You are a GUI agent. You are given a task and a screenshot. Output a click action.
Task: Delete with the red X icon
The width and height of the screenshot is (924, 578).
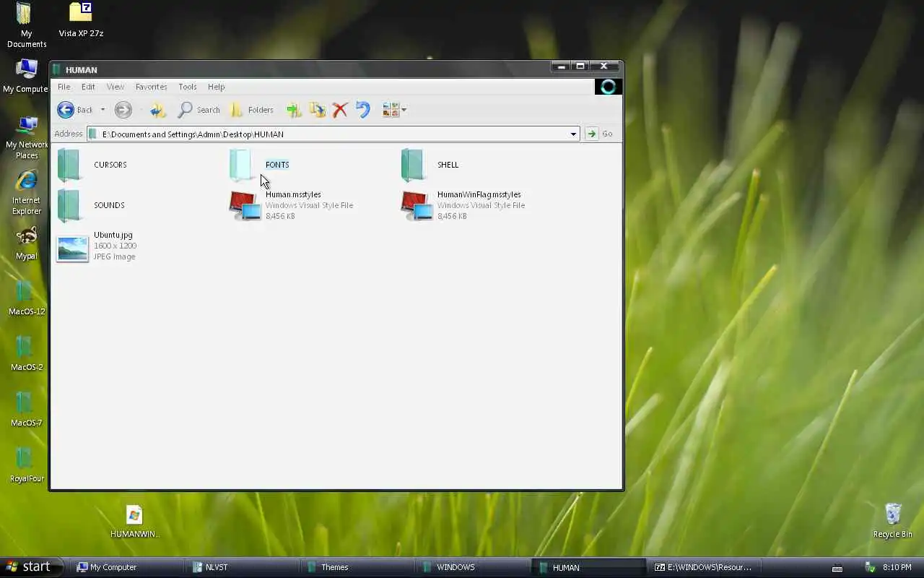coord(340,110)
